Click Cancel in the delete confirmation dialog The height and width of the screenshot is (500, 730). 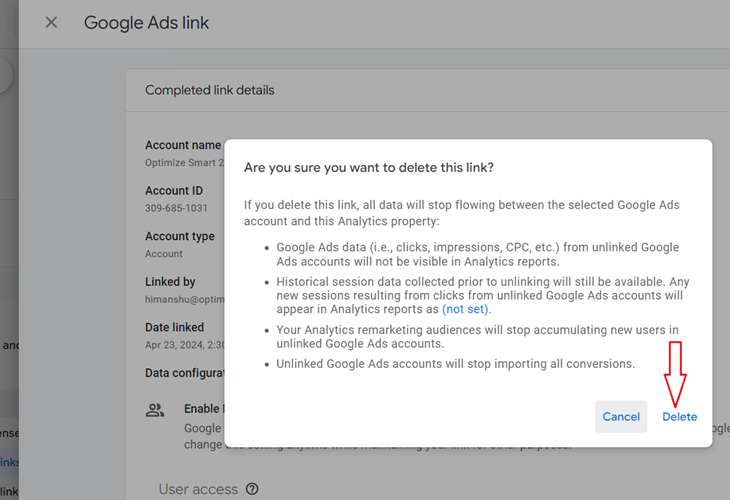[621, 417]
